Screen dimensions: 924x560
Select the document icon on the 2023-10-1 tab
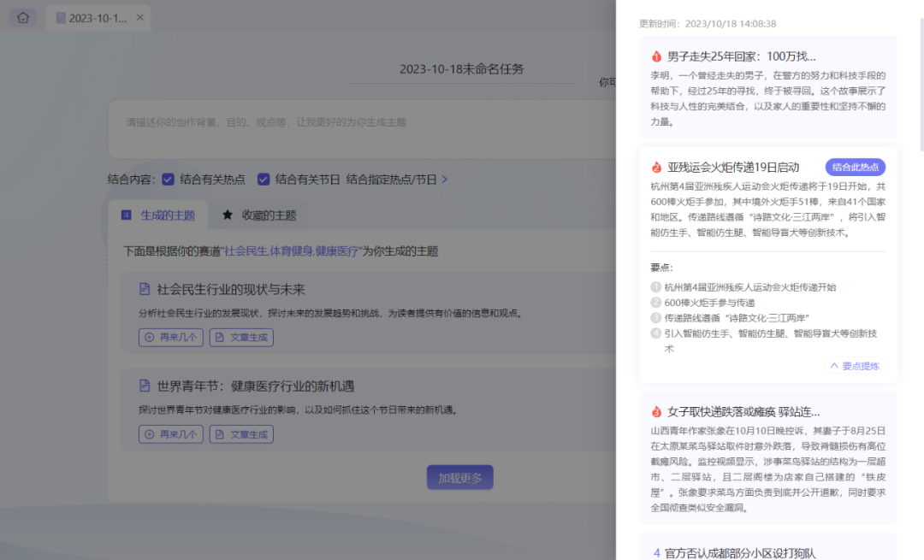[59, 17]
